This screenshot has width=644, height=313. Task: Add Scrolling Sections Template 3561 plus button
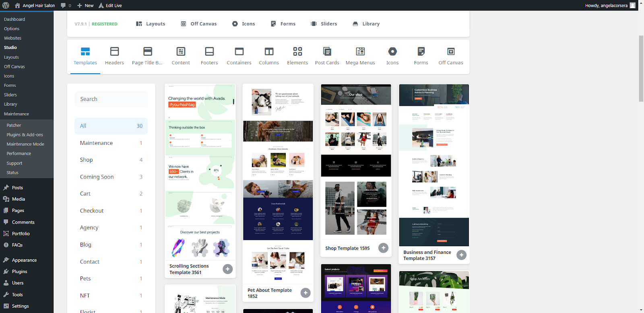[x=228, y=269]
